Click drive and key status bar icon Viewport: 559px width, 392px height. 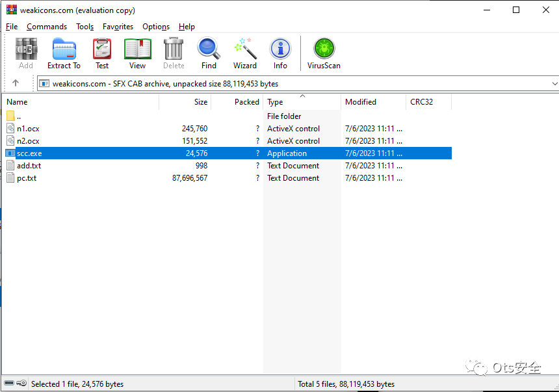[14, 384]
